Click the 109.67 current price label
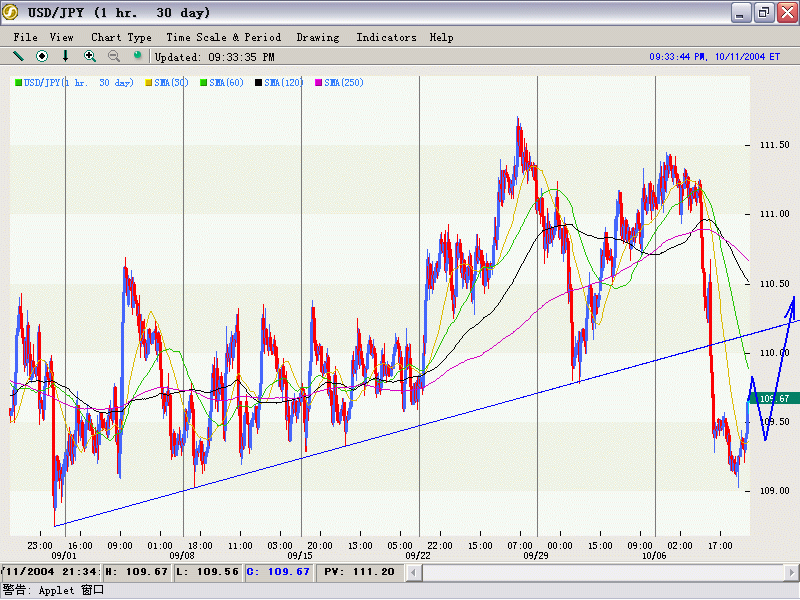 pos(774,398)
